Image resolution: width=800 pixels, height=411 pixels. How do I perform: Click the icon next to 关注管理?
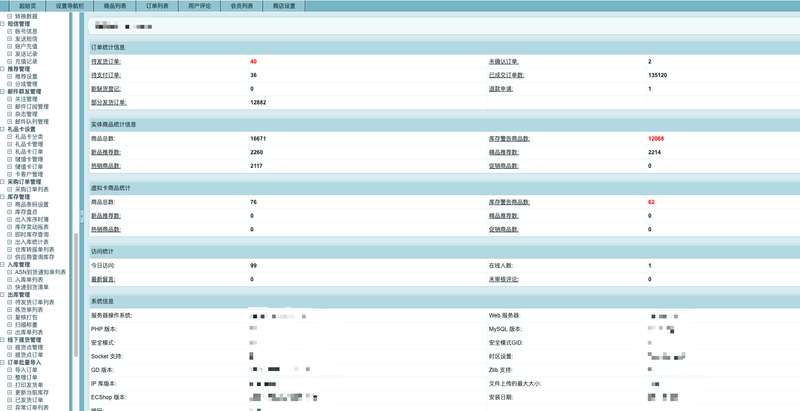click(x=9, y=99)
